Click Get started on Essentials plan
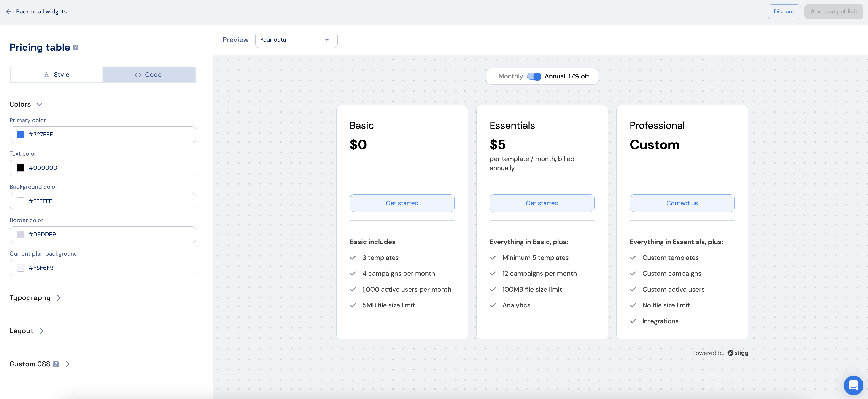 click(542, 203)
